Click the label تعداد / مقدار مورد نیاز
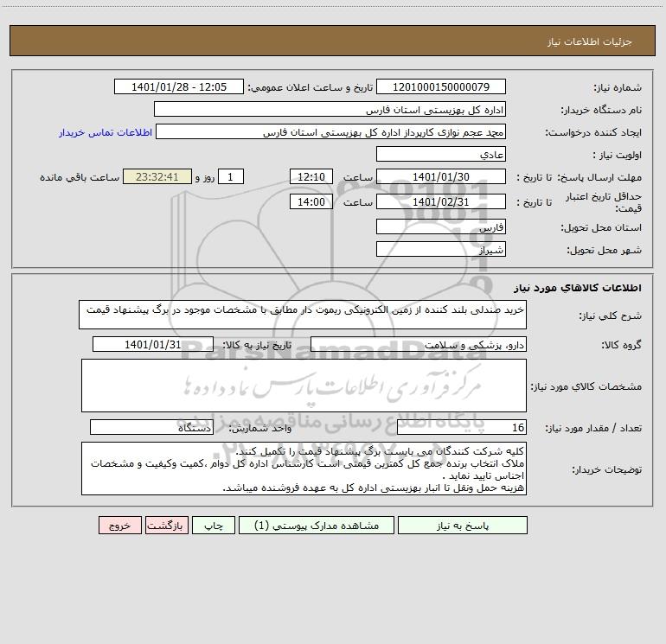The image size is (666, 644). tap(593, 428)
